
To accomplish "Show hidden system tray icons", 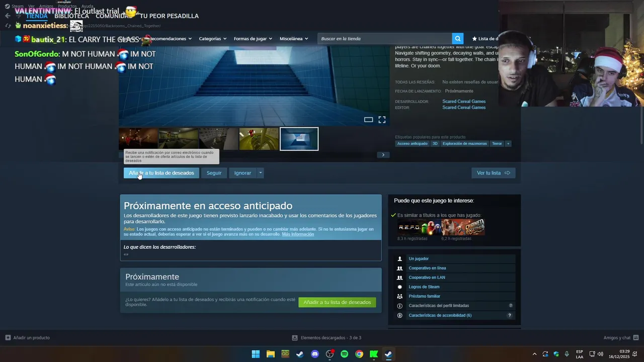I will coord(534,354).
